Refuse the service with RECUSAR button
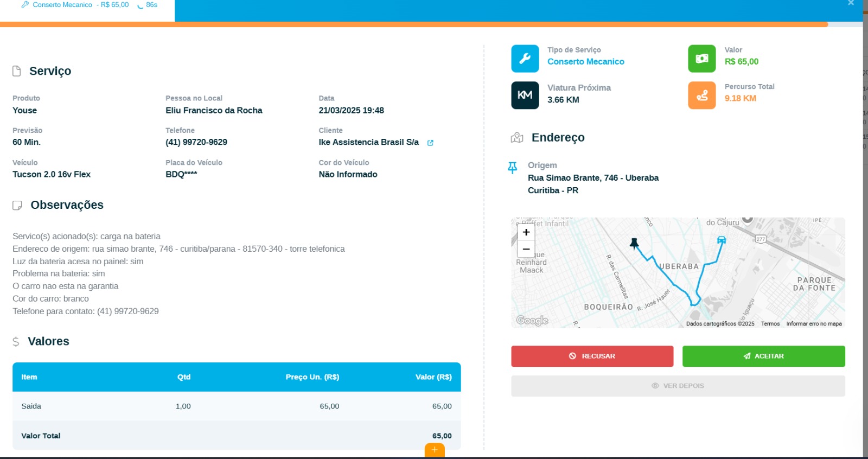Screen dimensions: 868x459 click(x=592, y=356)
